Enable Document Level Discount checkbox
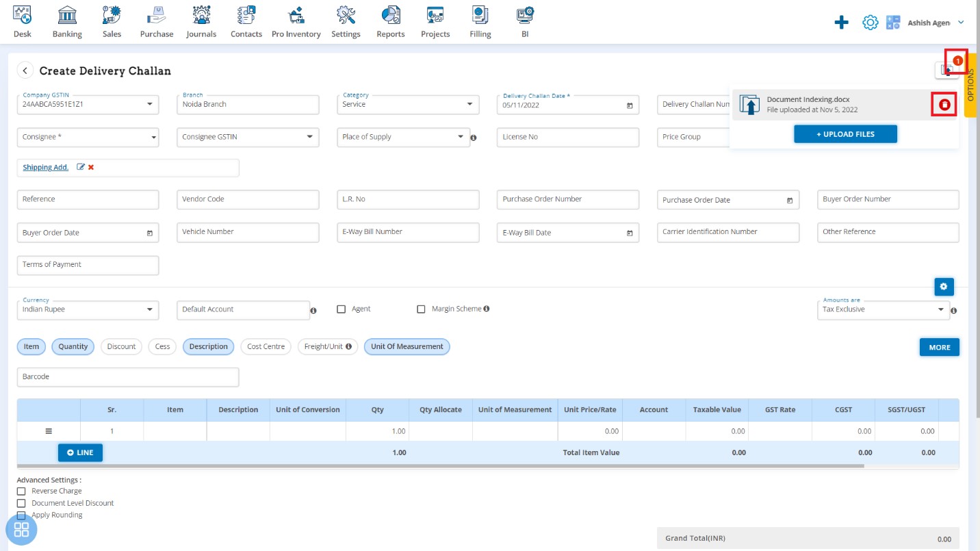This screenshot has width=980, height=551. (x=21, y=503)
